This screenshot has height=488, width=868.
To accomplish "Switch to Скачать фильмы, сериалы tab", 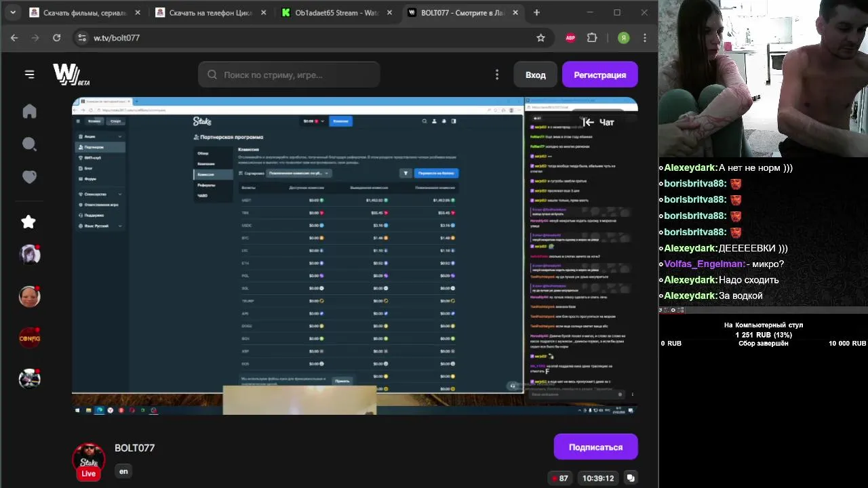I will (x=84, y=12).
